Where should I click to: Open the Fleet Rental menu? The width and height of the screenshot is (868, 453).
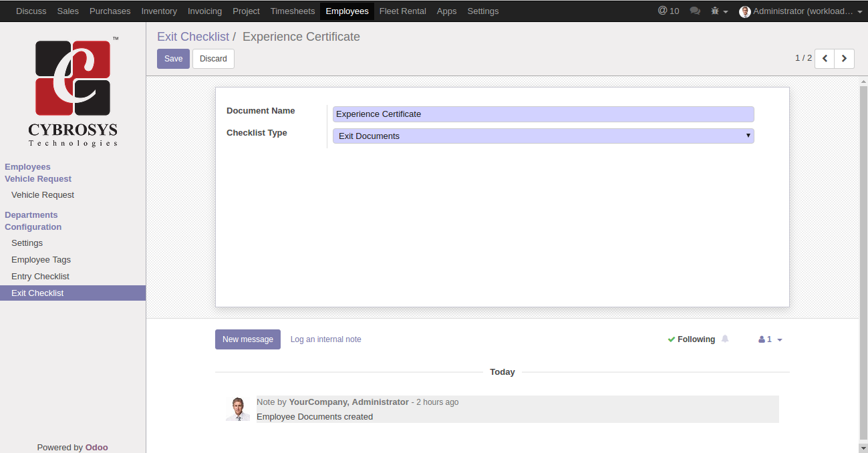pyautogui.click(x=402, y=11)
